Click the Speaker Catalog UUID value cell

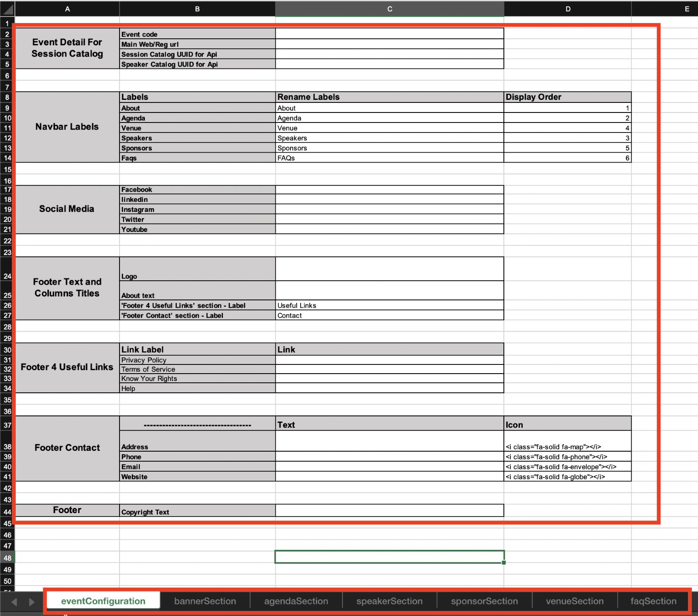[390, 64]
